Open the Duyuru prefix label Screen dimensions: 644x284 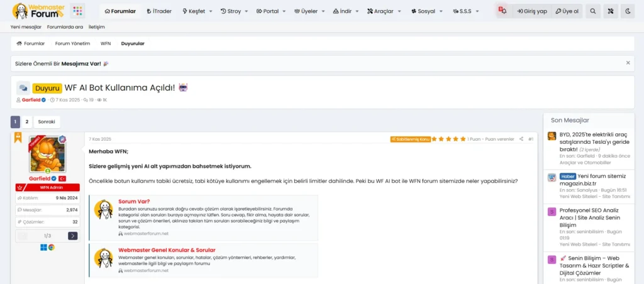tap(47, 88)
